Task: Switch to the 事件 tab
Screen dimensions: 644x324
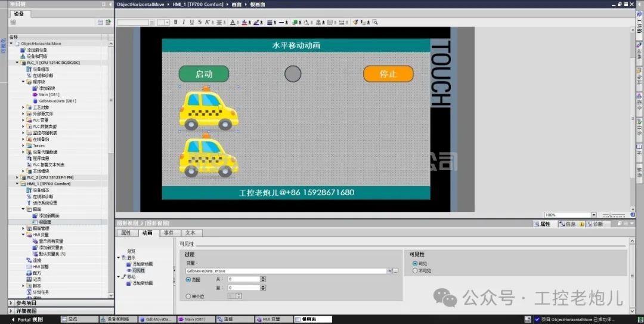Action: [x=169, y=233]
